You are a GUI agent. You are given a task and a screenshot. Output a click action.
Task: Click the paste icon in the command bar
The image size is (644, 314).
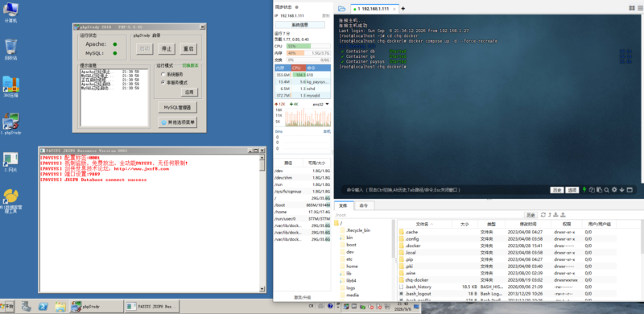click(599, 190)
